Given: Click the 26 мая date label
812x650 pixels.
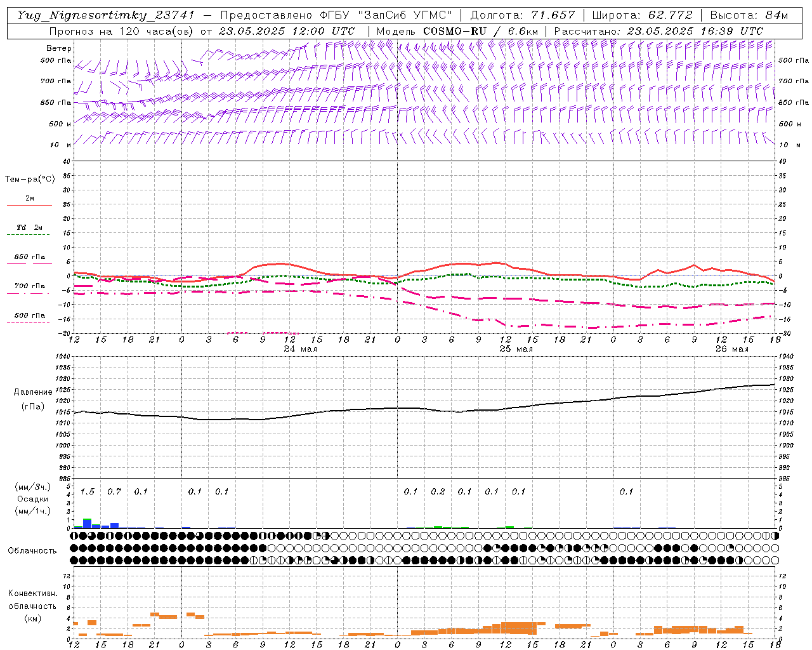Looking at the screenshot, I should [731, 348].
